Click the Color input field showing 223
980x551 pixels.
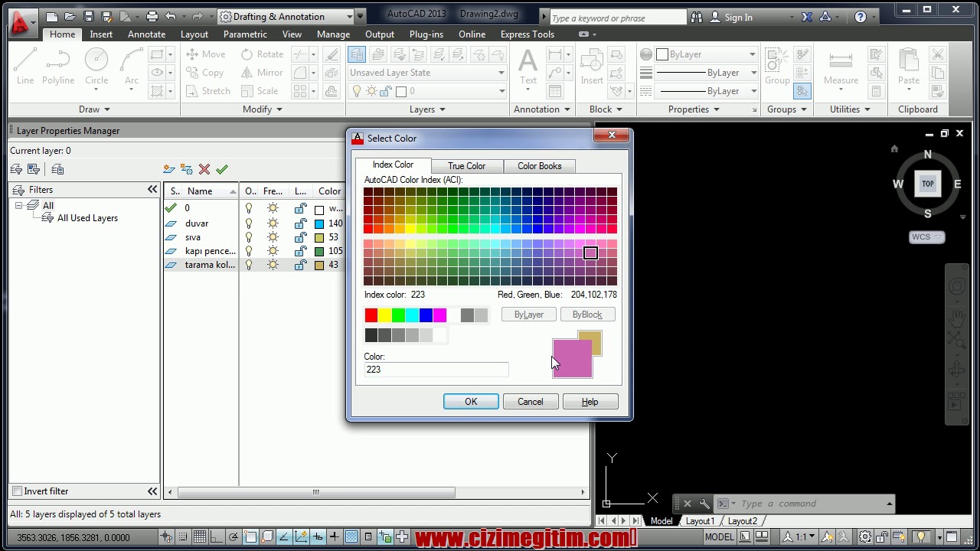[x=436, y=370]
